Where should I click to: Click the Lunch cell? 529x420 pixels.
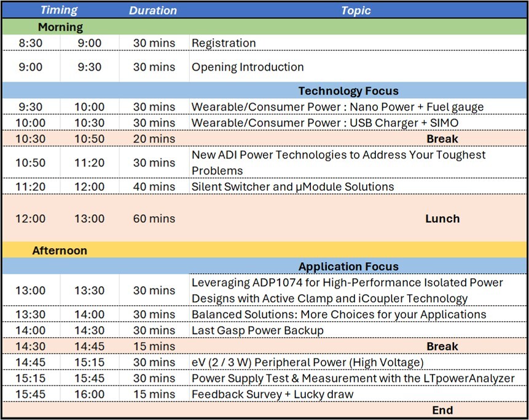click(442, 219)
